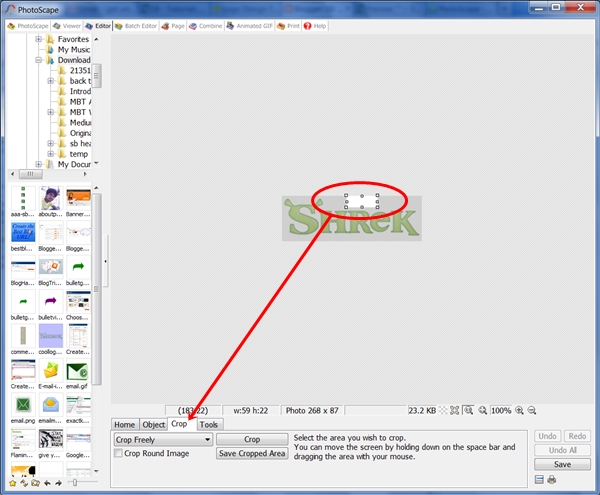Open the Flamin thumbnail
Viewport: 600px width, 495px height.
click(x=23, y=439)
